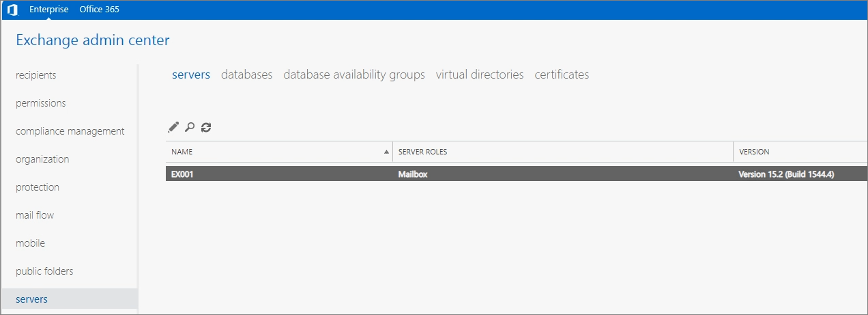868x315 pixels.
Task: Click the refresh icon
Action: tap(206, 127)
